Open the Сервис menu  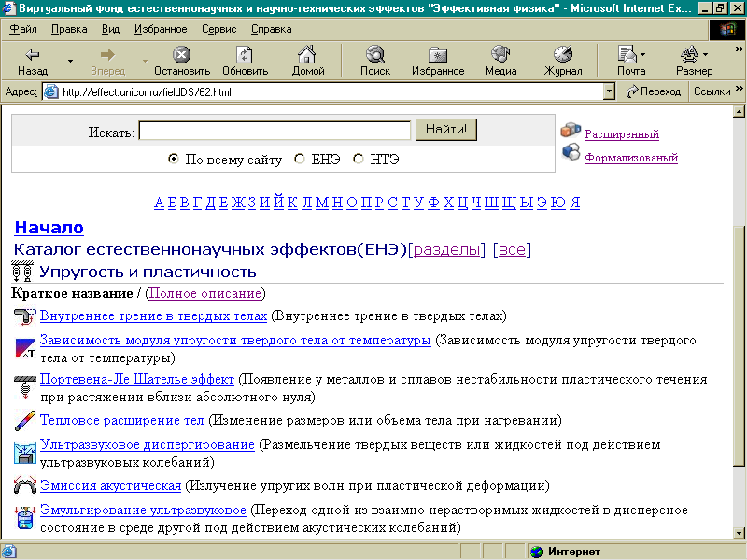[218, 29]
